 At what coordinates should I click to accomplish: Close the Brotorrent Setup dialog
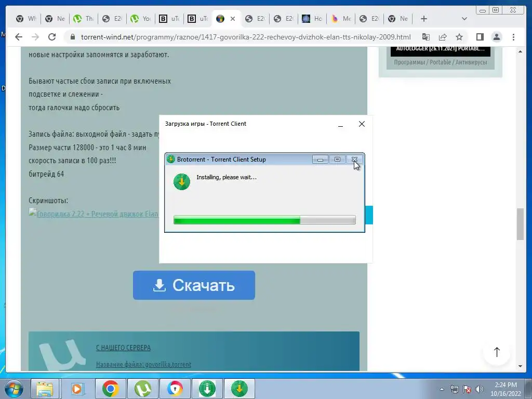click(354, 159)
